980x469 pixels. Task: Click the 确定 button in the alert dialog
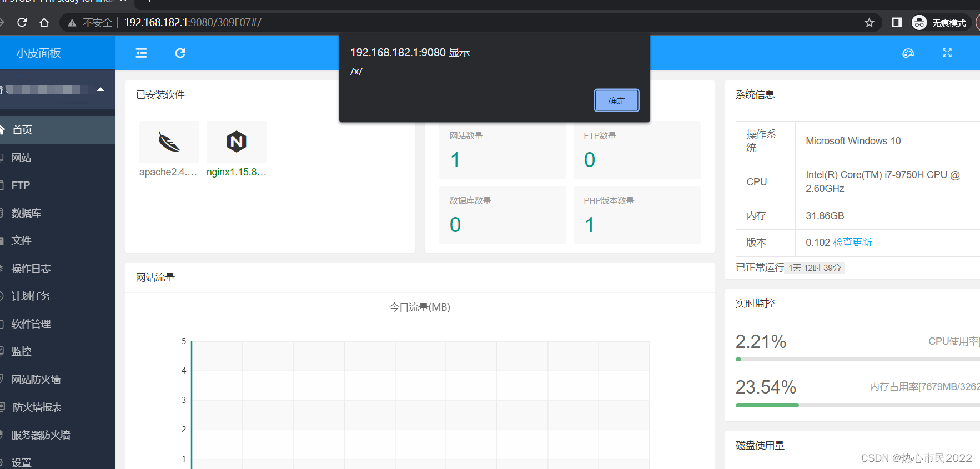pyautogui.click(x=616, y=100)
